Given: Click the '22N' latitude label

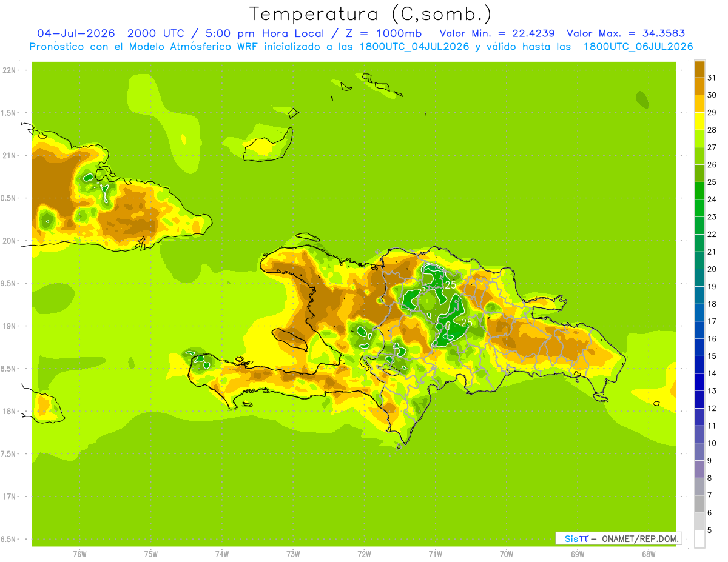Looking at the screenshot, I should click(x=10, y=70).
